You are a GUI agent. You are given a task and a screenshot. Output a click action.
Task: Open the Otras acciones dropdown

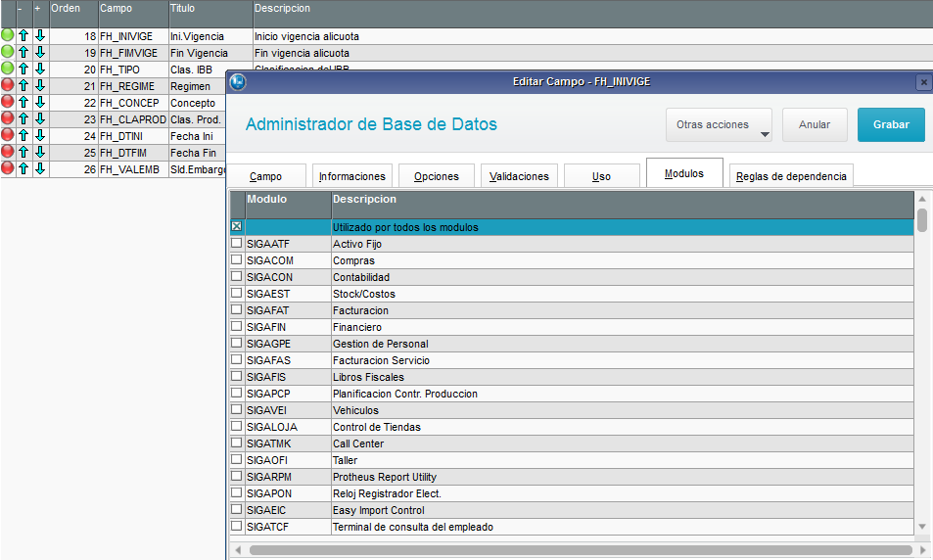[x=719, y=124]
